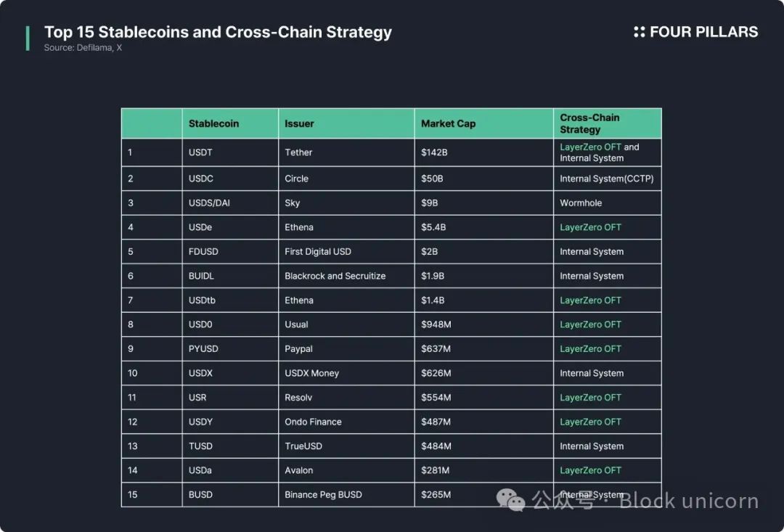784x532 pixels.
Task: Click the Four Pillars four-dot logo icon
Action: coord(639,32)
